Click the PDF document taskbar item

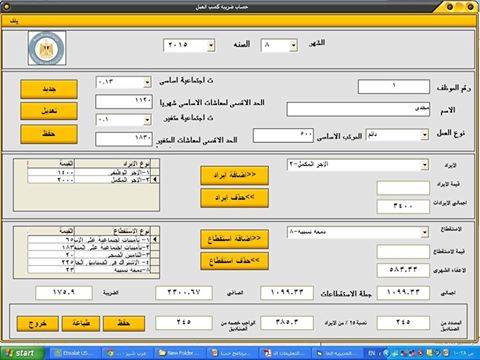tap(284, 353)
